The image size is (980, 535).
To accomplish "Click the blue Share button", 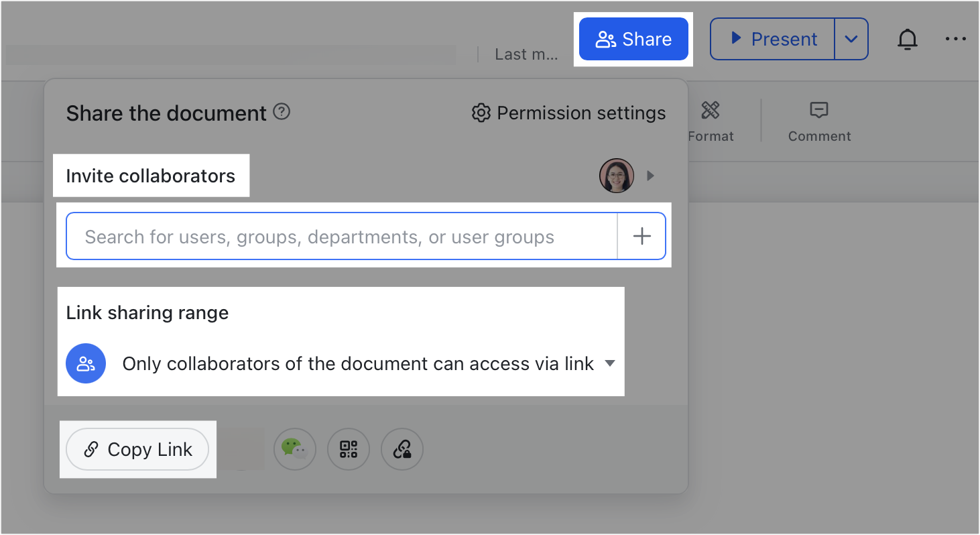I will tap(633, 40).
